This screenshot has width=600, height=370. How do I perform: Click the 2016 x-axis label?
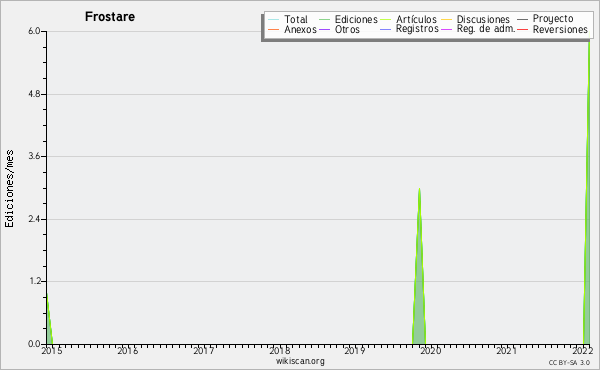(x=127, y=350)
